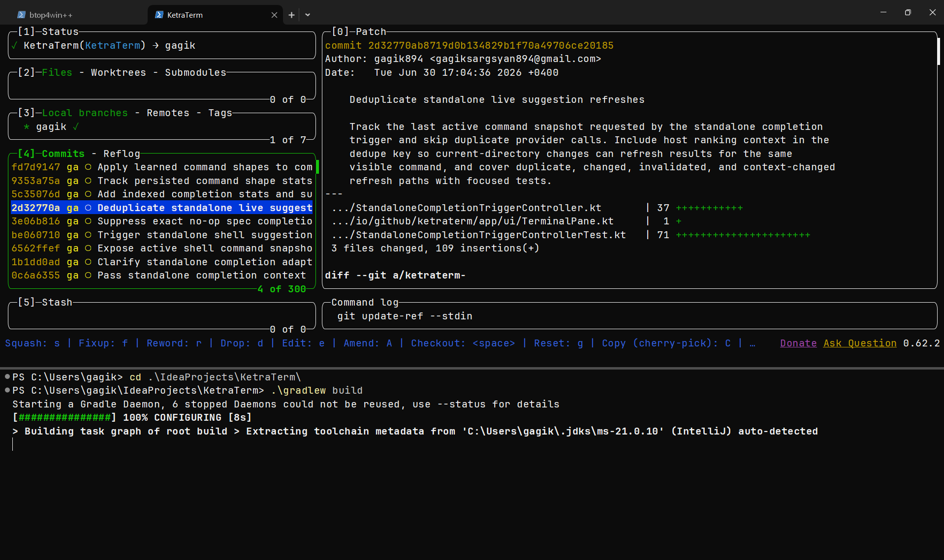Click the Squash: s shortcut hint
944x560 pixels.
coord(32,343)
